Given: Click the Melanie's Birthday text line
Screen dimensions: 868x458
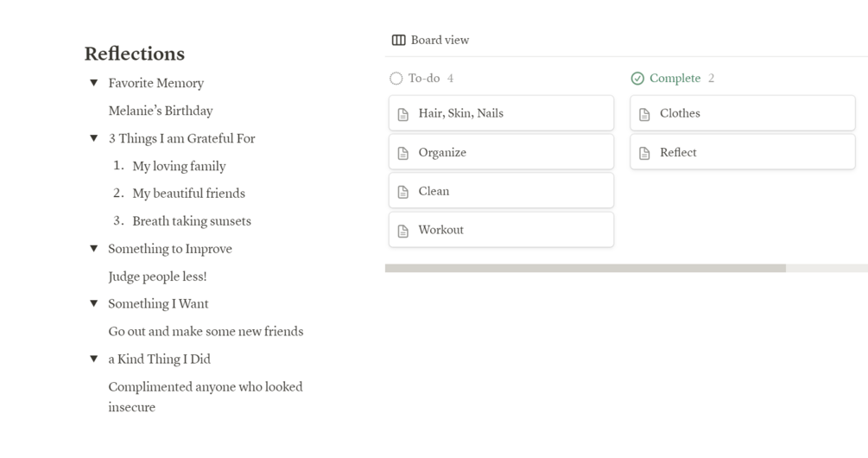Looking at the screenshot, I should point(161,111).
